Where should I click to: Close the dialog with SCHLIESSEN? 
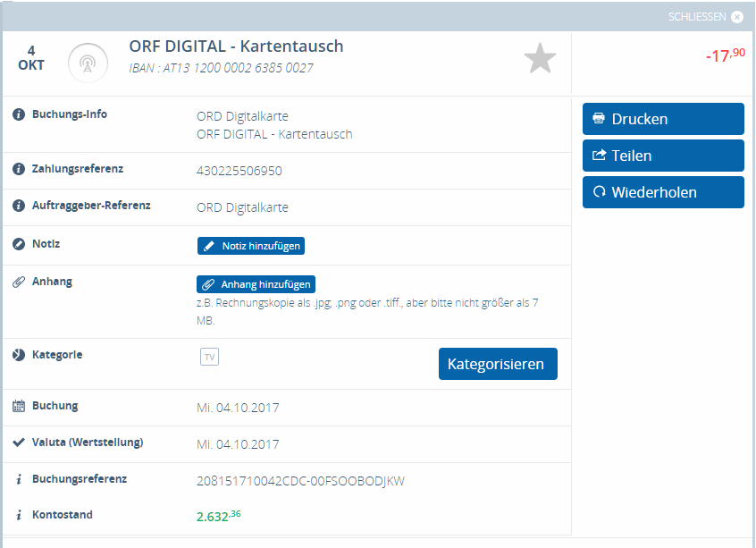pyautogui.click(x=705, y=17)
